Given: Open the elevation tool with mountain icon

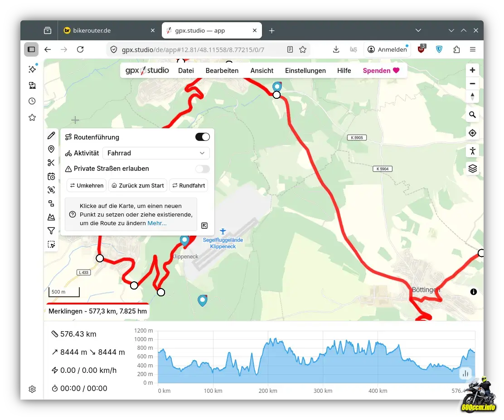Looking at the screenshot, I should pyautogui.click(x=51, y=217).
